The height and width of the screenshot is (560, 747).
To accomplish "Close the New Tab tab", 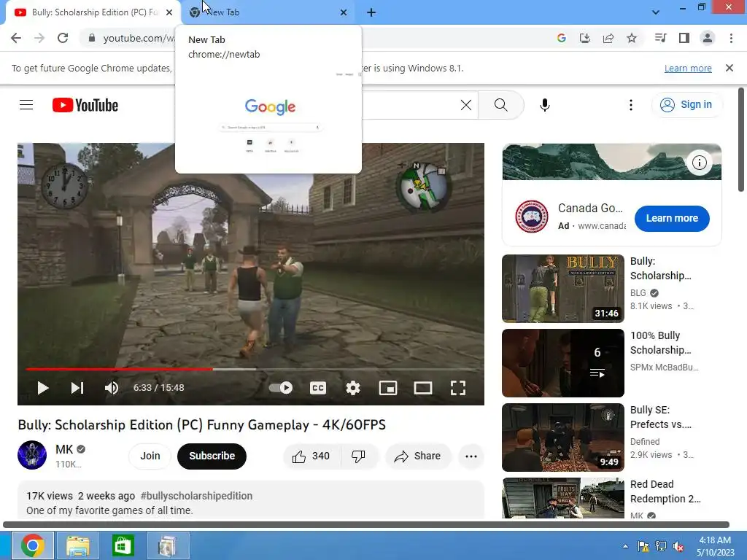I will tap(344, 12).
